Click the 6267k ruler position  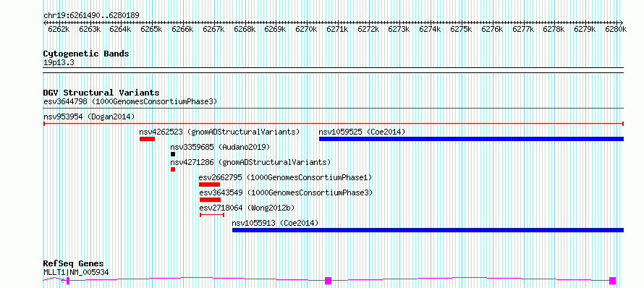point(213,29)
